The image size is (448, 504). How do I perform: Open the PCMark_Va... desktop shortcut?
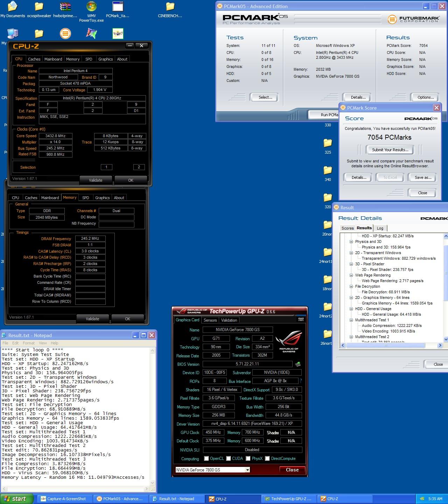click(x=118, y=9)
